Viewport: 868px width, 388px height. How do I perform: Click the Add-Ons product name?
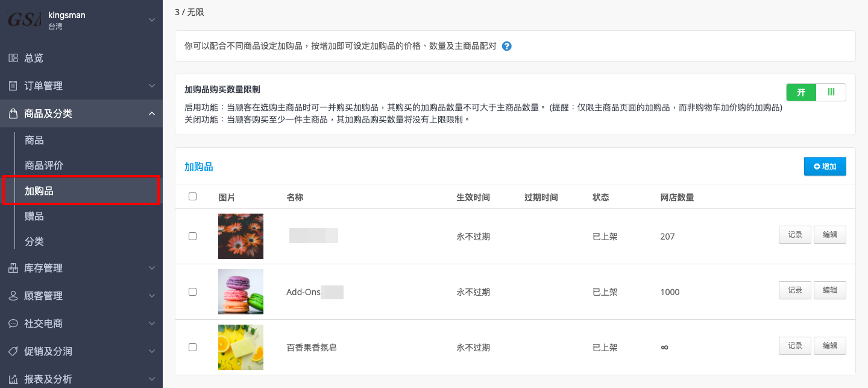coord(303,292)
